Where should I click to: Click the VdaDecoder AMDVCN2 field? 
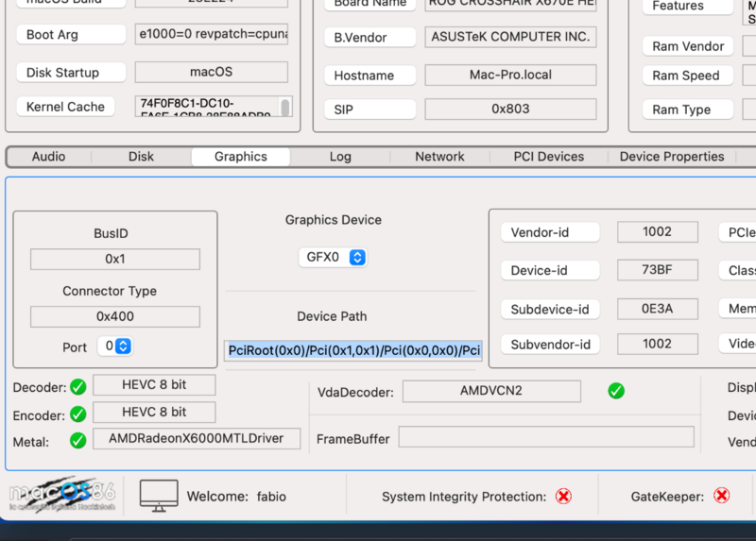(x=491, y=391)
